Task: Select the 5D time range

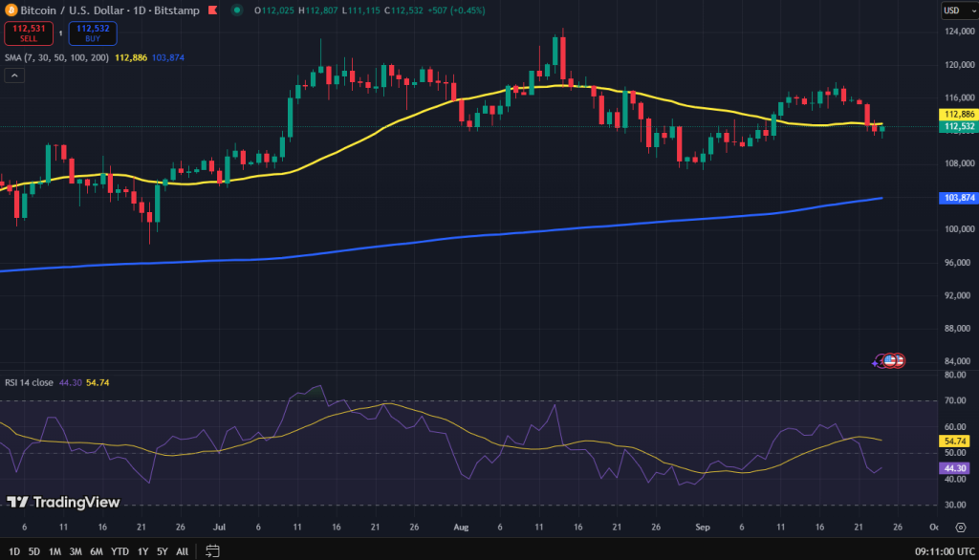Action: pyautogui.click(x=34, y=551)
